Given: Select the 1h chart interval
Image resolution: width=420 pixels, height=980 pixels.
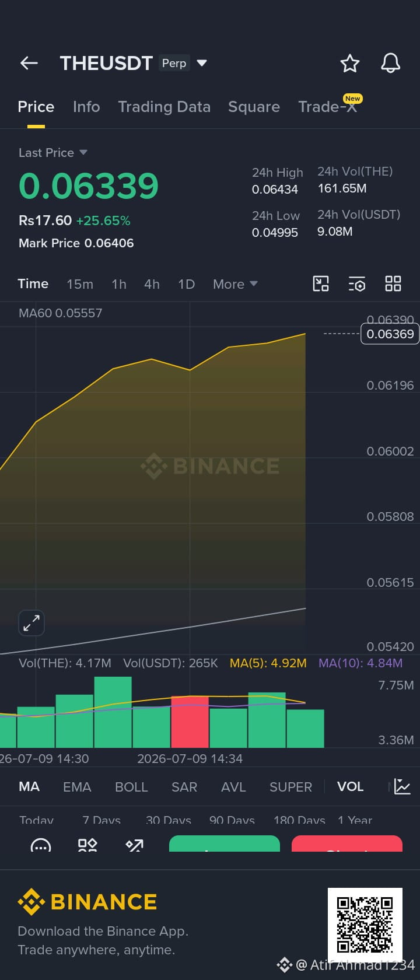Looking at the screenshot, I should click(x=119, y=284).
